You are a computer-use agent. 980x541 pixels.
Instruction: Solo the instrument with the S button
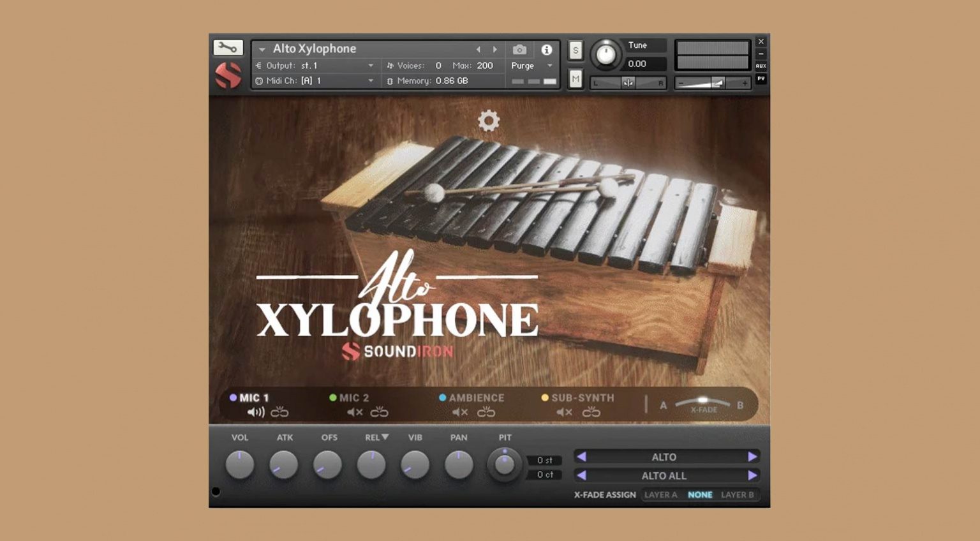pyautogui.click(x=575, y=50)
